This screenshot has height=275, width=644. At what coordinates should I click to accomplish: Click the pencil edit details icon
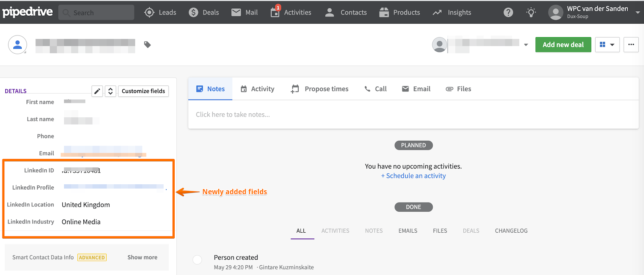coord(97,91)
